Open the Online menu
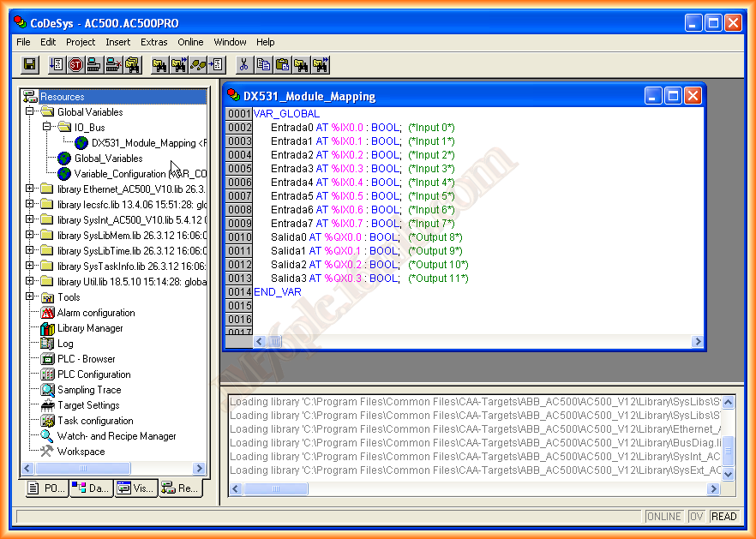Image resolution: width=756 pixels, height=539 pixels. (190, 42)
